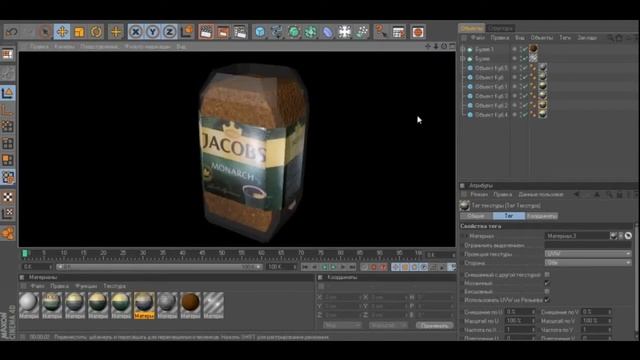This screenshot has width=640, height=360.
Task: Open the Objects menu in object manager
Action: point(542,38)
